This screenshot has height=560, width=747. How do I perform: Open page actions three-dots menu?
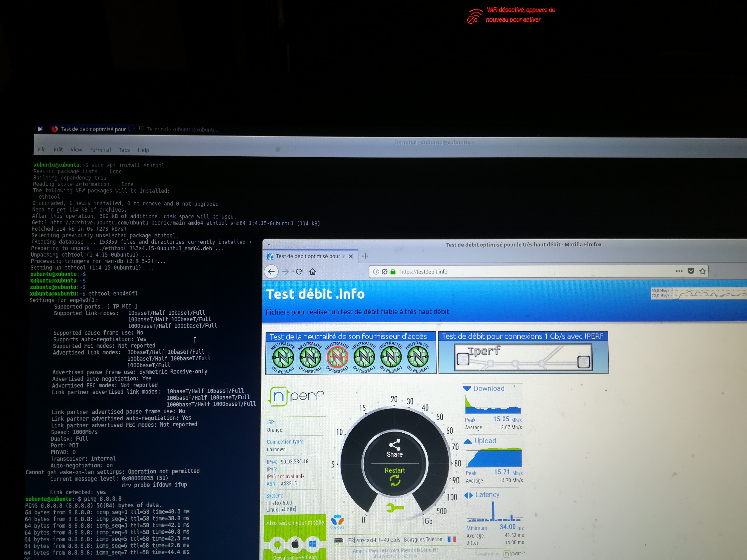tap(679, 271)
